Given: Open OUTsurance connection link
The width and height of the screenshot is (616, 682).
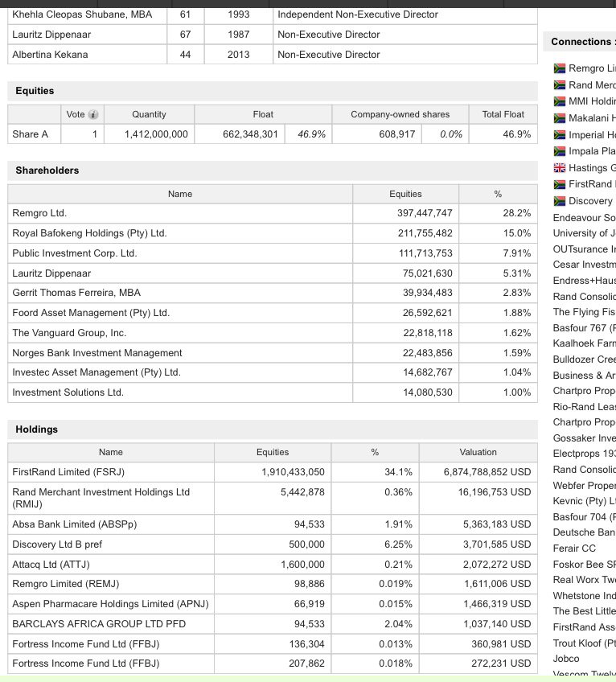Looking at the screenshot, I should (585, 249).
